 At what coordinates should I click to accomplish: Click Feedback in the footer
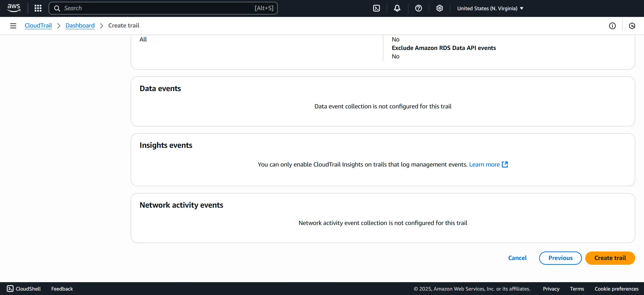(x=62, y=289)
